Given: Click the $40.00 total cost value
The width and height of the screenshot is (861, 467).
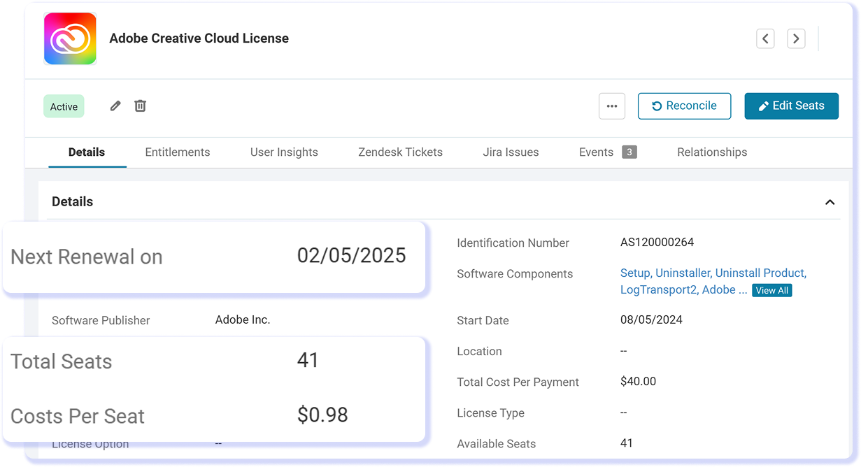Looking at the screenshot, I should (638, 381).
